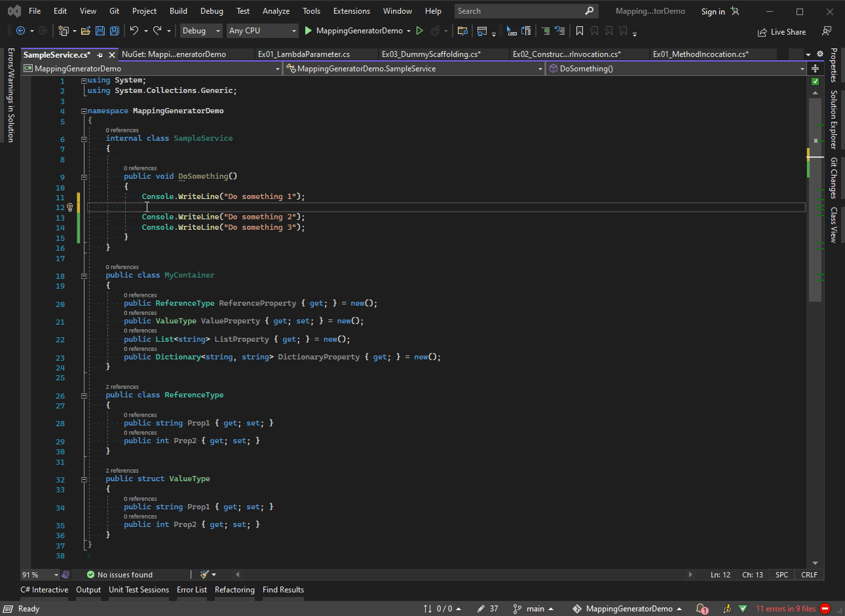Click the 0 references lens above SampleService
845x616 pixels.
click(122, 130)
